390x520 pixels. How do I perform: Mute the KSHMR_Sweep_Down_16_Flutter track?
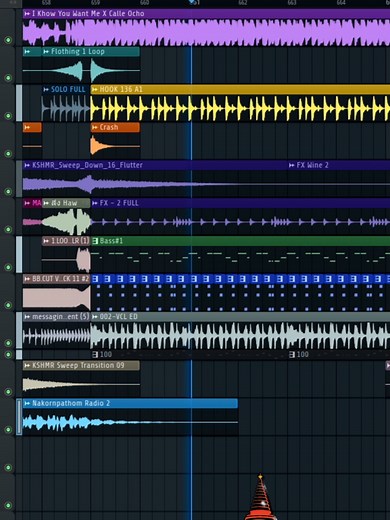pyautogui.click(x=8, y=191)
